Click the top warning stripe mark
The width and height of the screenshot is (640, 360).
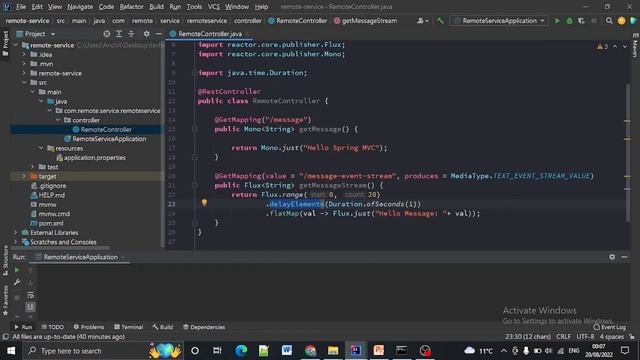627,121
